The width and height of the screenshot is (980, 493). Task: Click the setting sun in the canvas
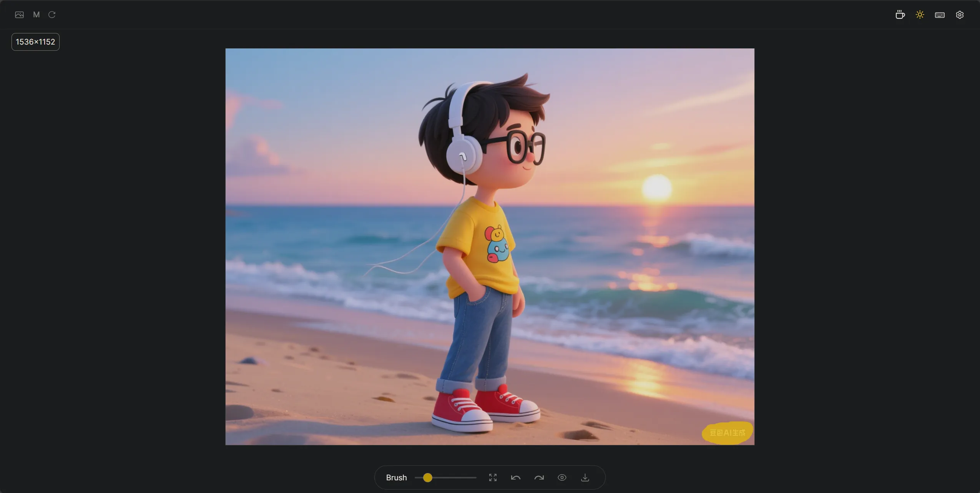point(657,188)
